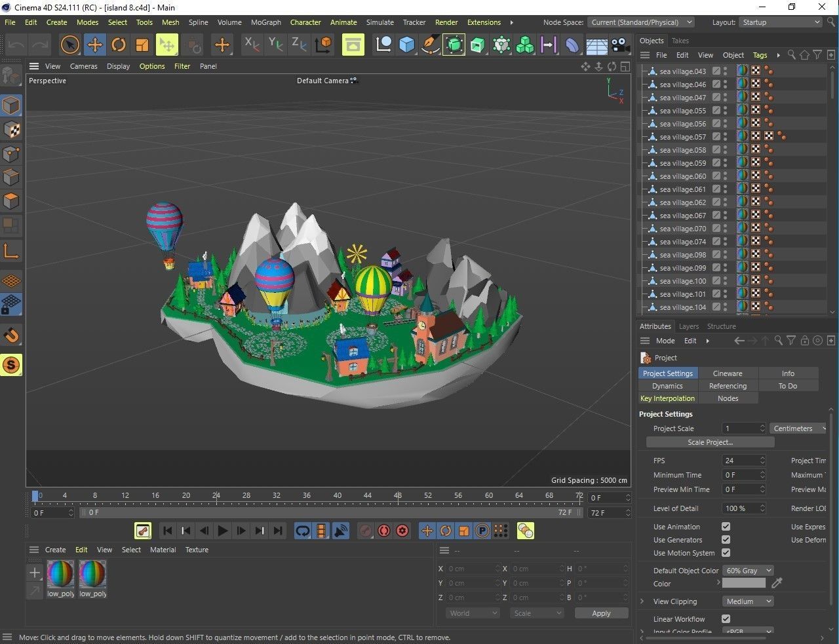Enable Edges mode

[x=11, y=178]
